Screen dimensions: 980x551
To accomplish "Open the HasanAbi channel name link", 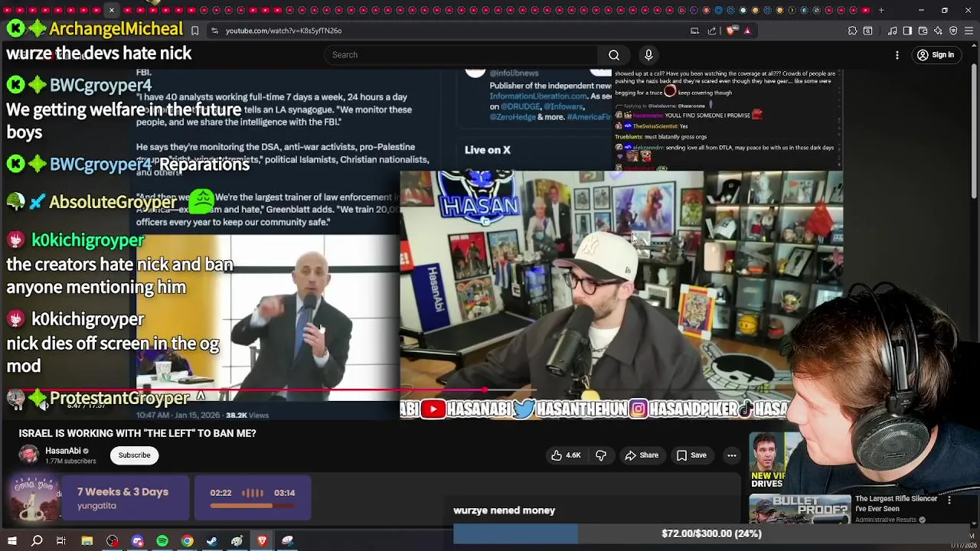I will [x=63, y=451].
